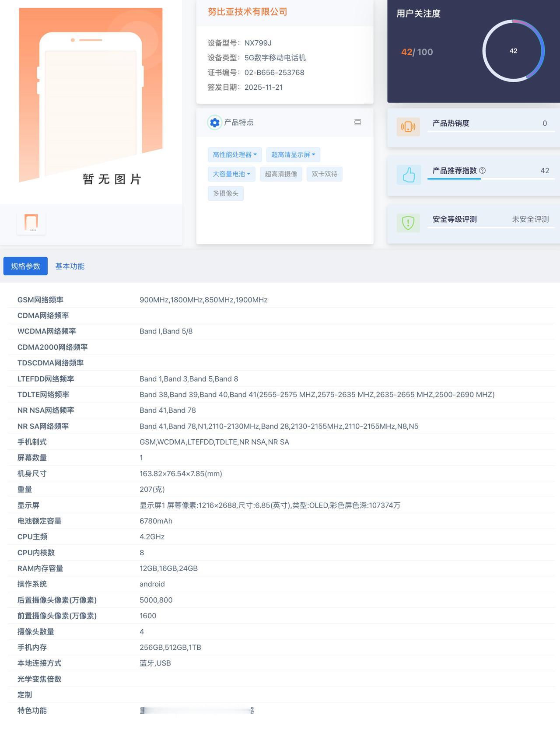Click the certificate number 02-B656-253768
Screen dimensions: 560x729
[x=274, y=73]
